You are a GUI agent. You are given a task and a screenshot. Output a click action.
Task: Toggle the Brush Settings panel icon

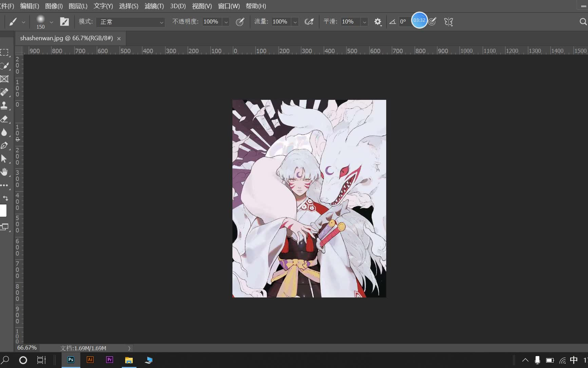point(64,22)
